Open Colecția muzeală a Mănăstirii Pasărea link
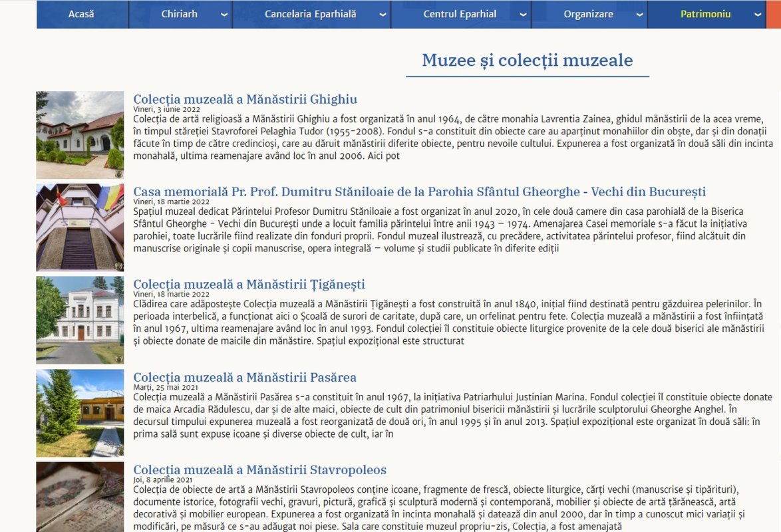Viewport: 781px width, 532px height. pyautogui.click(x=245, y=378)
